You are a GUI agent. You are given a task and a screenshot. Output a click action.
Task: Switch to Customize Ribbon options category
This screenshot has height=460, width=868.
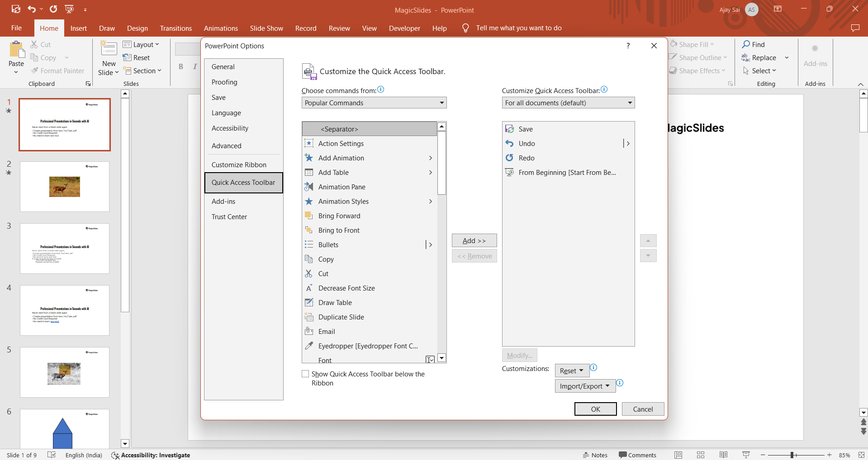coord(239,165)
